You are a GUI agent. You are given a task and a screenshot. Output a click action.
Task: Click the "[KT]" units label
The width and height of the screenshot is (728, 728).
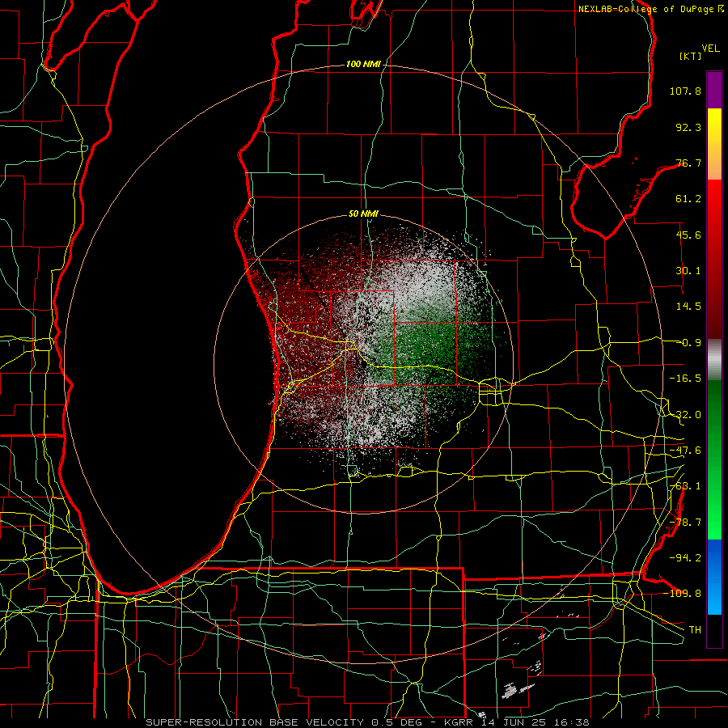coord(691,56)
